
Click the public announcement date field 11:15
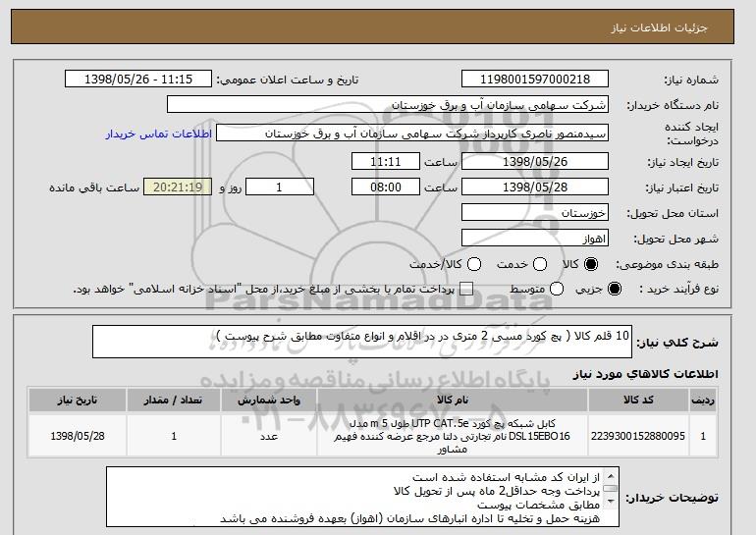(x=138, y=80)
